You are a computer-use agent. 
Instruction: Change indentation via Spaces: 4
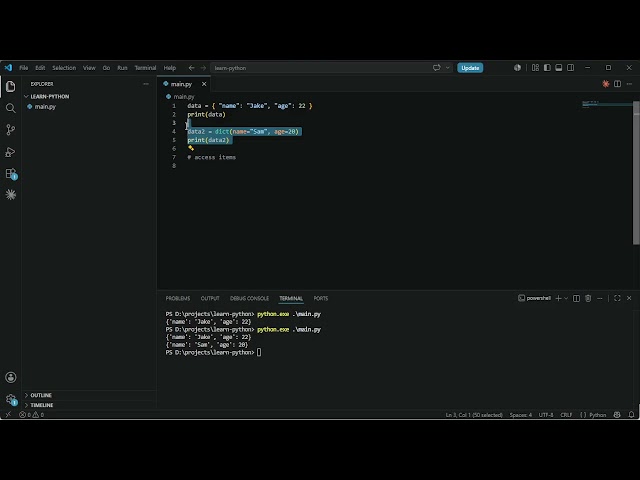coord(520,415)
